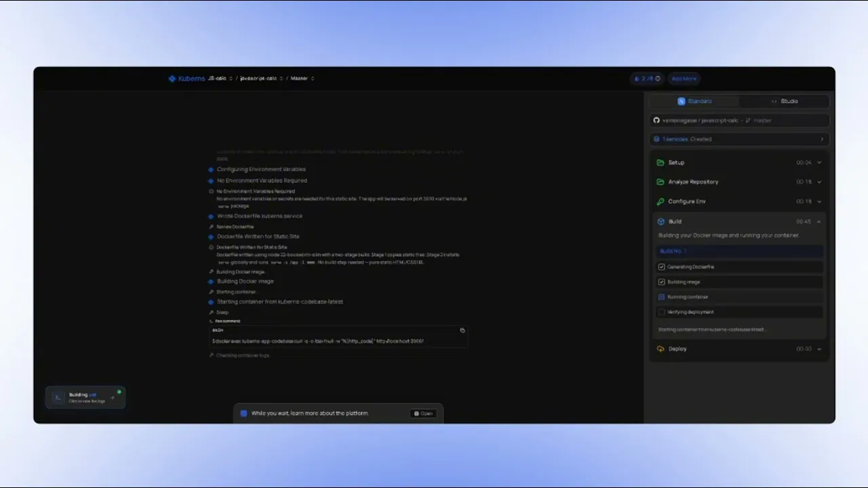Click the Setup folder icon
868x488 pixels.
(x=660, y=163)
